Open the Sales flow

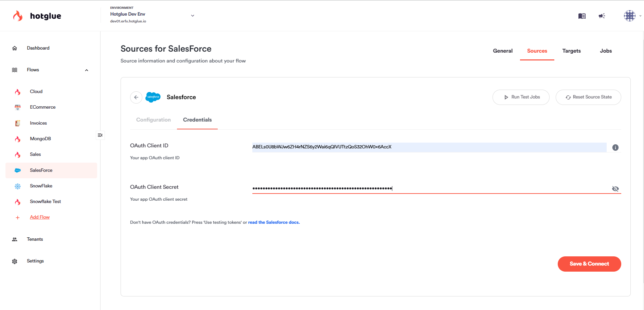35,154
